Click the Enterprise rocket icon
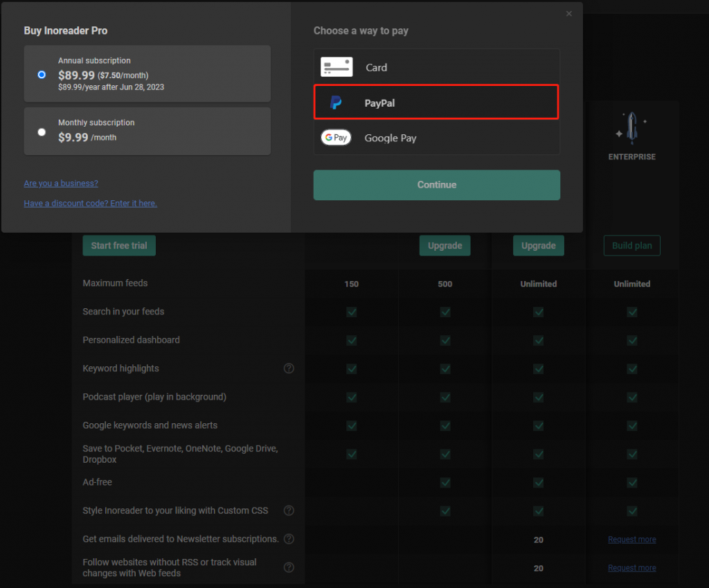Image resolution: width=709 pixels, height=588 pixels. click(x=631, y=129)
